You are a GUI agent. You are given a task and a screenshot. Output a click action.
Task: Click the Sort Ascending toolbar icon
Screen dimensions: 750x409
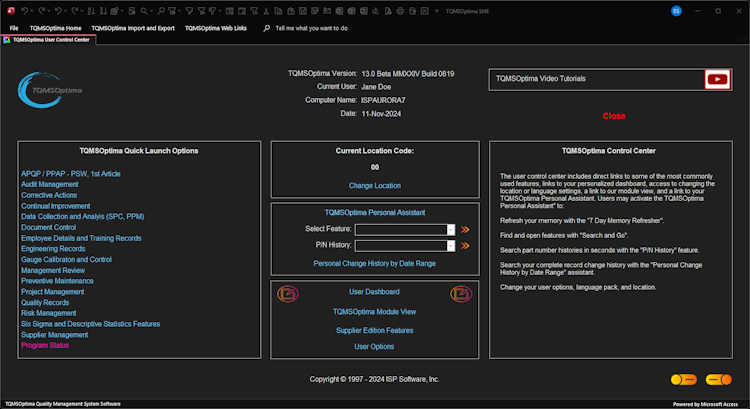pyautogui.click(x=91, y=11)
